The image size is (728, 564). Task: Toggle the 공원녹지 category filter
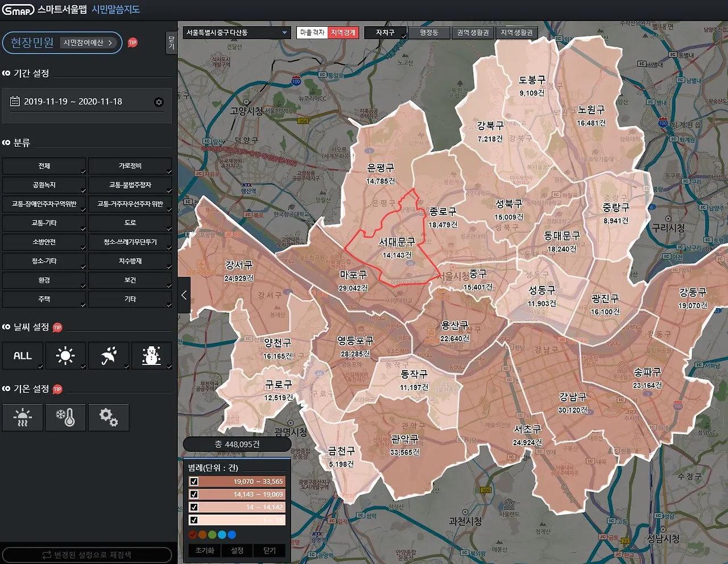[44, 185]
